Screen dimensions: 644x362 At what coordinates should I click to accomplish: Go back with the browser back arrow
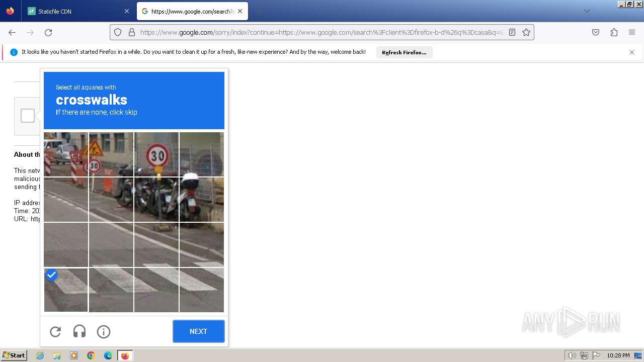coord(12,32)
